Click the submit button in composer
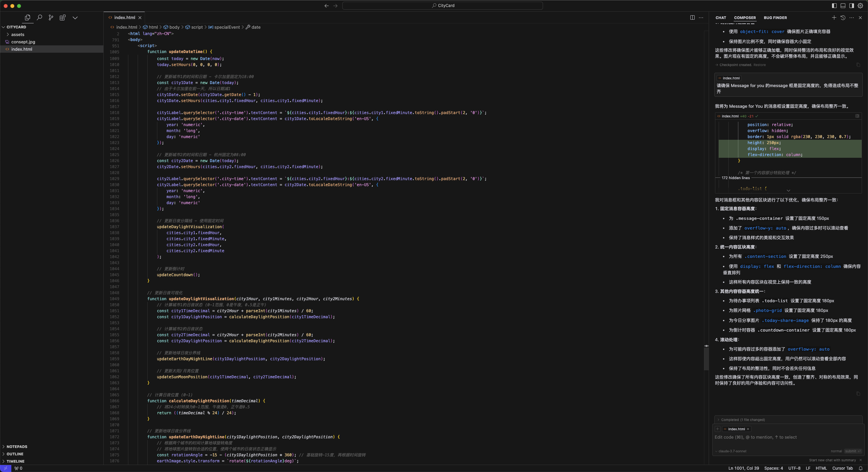Image resolution: width=868 pixels, height=472 pixels. point(853,451)
